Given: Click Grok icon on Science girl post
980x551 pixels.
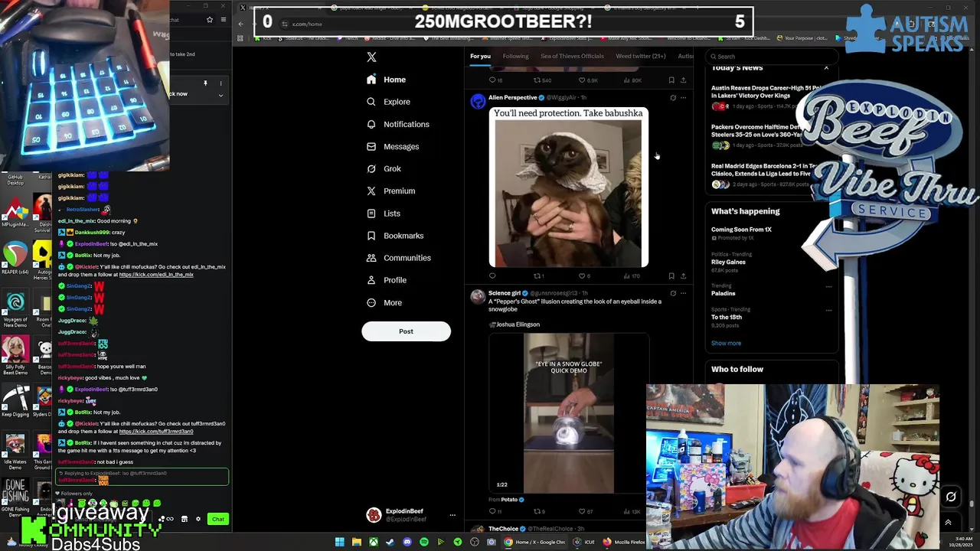Looking at the screenshot, I should pos(673,293).
